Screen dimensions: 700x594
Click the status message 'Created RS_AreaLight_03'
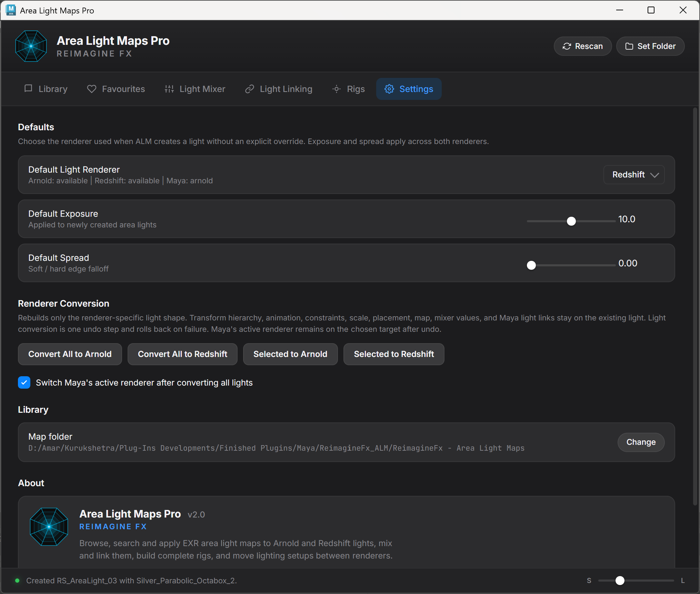point(131,581)
